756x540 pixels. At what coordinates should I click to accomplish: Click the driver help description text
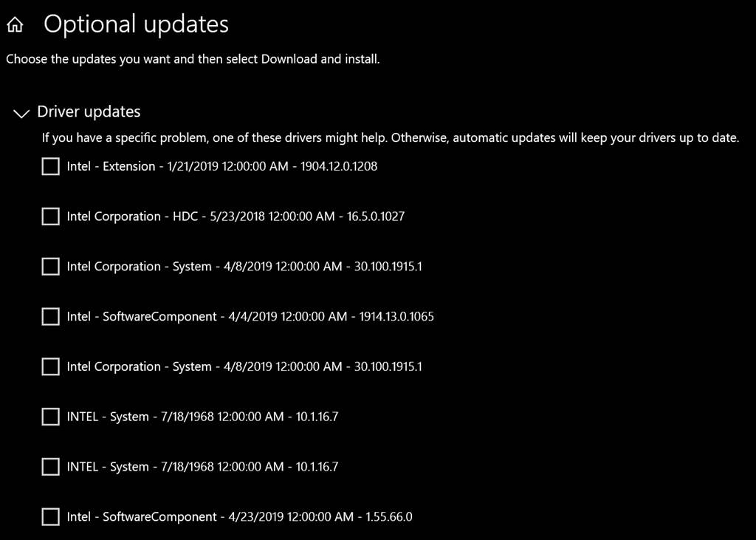tap(391, 137)
